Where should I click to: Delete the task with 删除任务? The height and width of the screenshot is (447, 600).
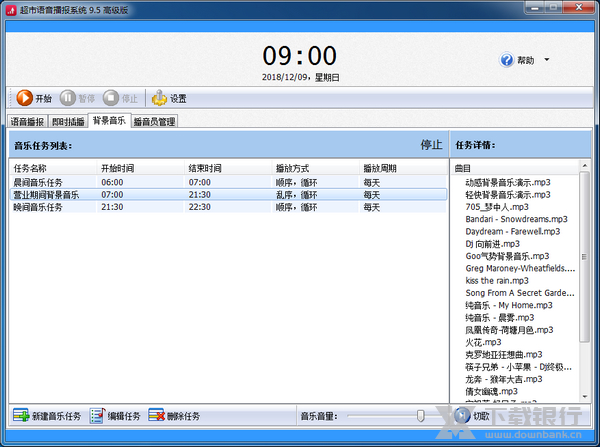point(174,416)
